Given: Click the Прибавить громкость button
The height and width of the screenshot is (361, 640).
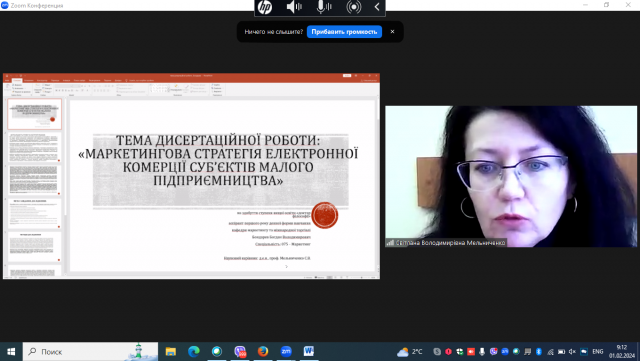Looking at the screenshot, I should 344,32.
